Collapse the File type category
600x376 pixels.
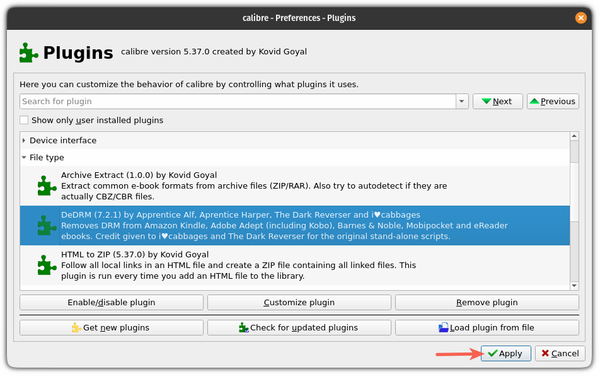click(x=24, y=158)
